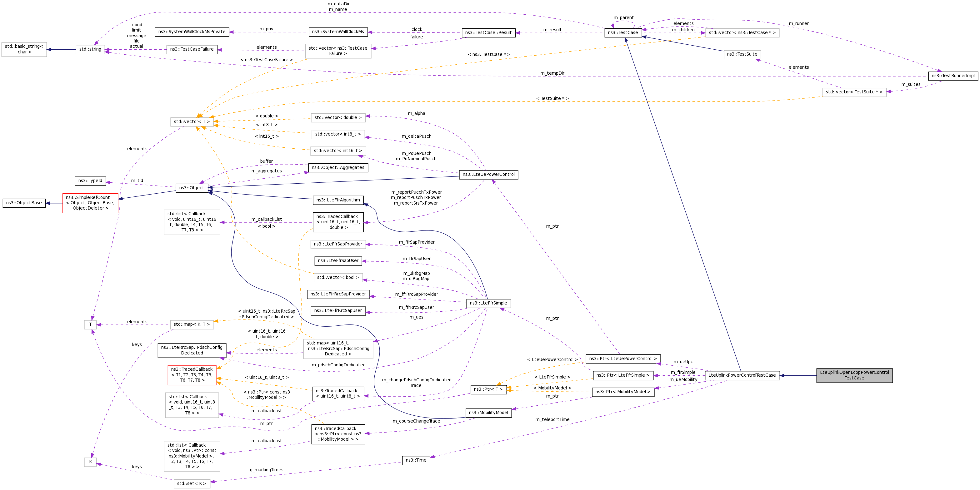
Task: Select std::set< K > node
Action: click(x=192, y=484)
